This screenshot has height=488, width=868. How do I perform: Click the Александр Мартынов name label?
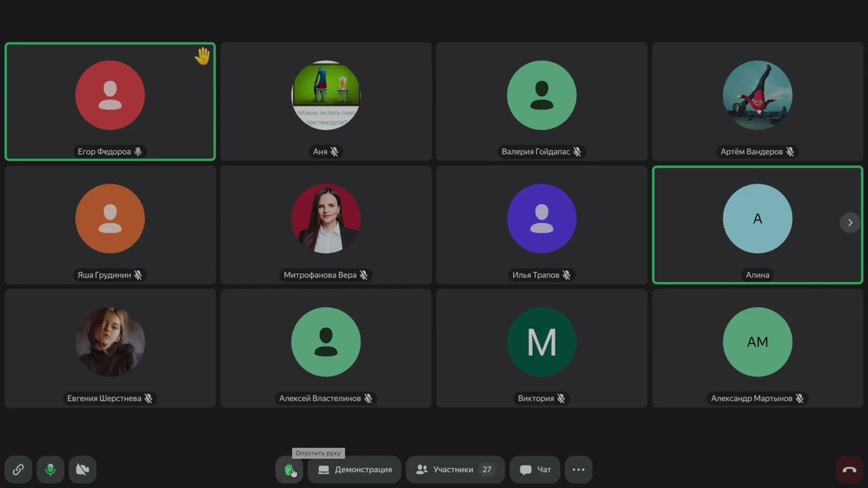pos(751,399)
